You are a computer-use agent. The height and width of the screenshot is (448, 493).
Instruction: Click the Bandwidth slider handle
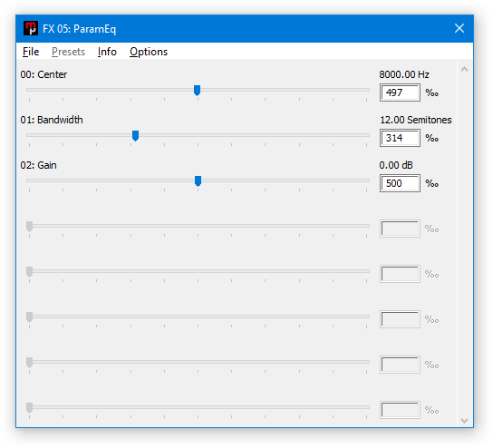pyautogui.click(x=136, y=136)
